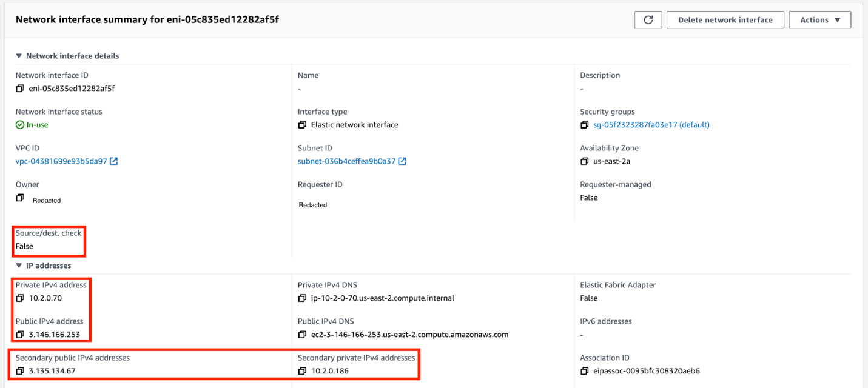Copy the security group ID

click(584, 124)
